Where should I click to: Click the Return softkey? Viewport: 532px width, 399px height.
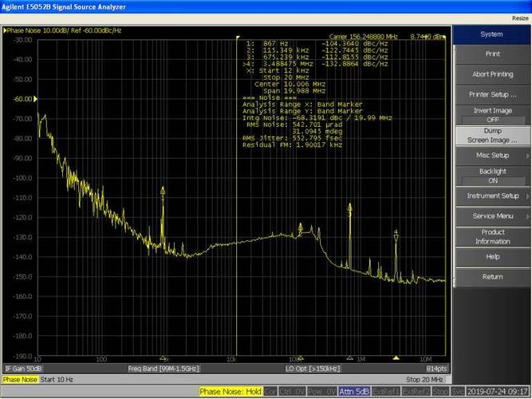coord(492,277)
